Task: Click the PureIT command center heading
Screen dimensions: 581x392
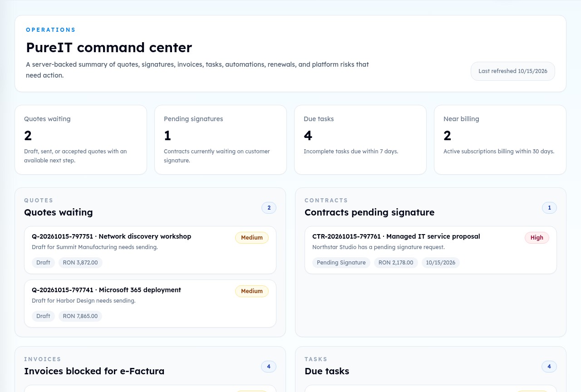Action: point(109,47)
